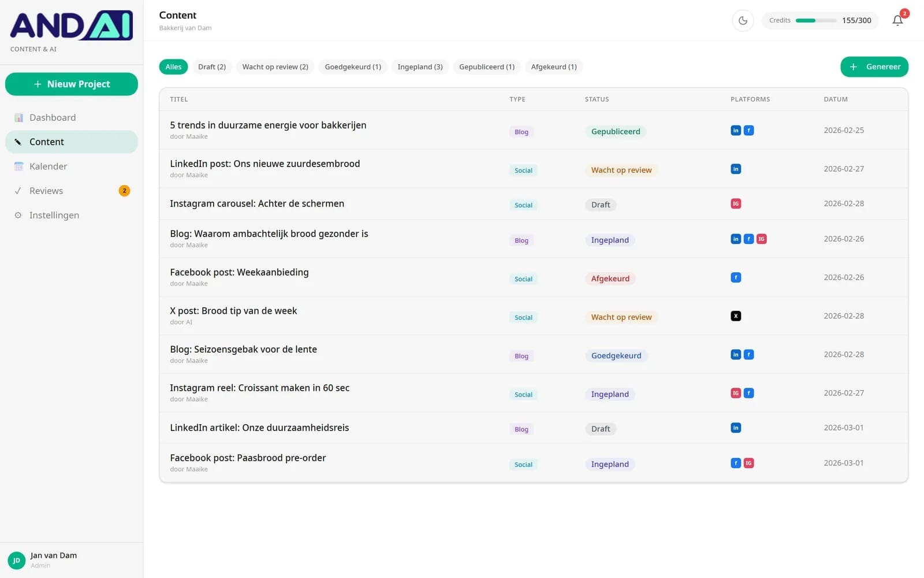The width and height of the screenshot is (924, 578).
Task: Click the Goedgekeurd status badge
Action: 616,356
